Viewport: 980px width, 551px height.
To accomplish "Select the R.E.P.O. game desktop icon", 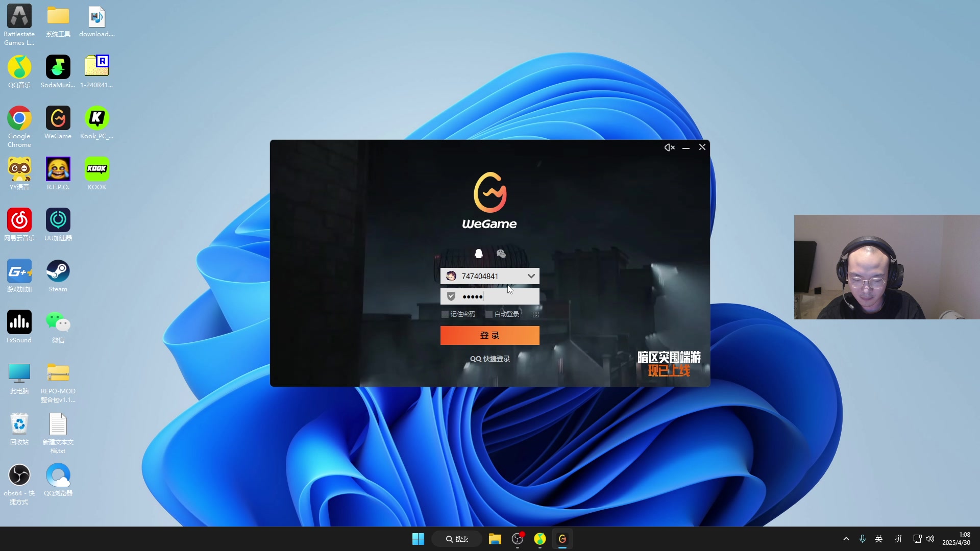I will [x=58, y=174].
